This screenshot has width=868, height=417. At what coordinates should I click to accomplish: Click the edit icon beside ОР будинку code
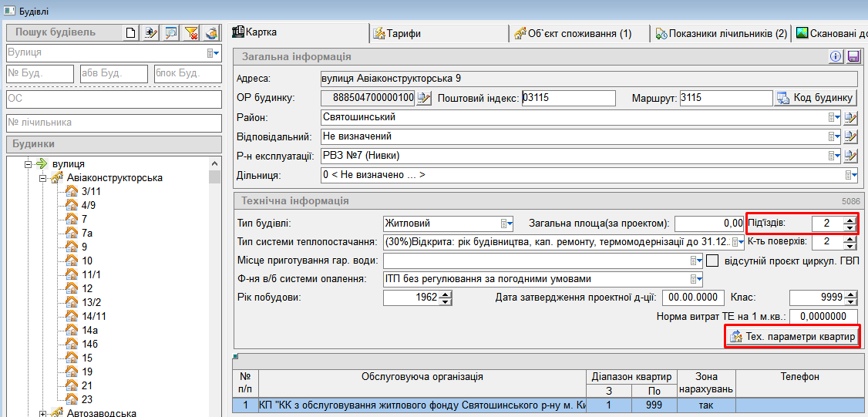pyautogui.click(x=424, y=98)
